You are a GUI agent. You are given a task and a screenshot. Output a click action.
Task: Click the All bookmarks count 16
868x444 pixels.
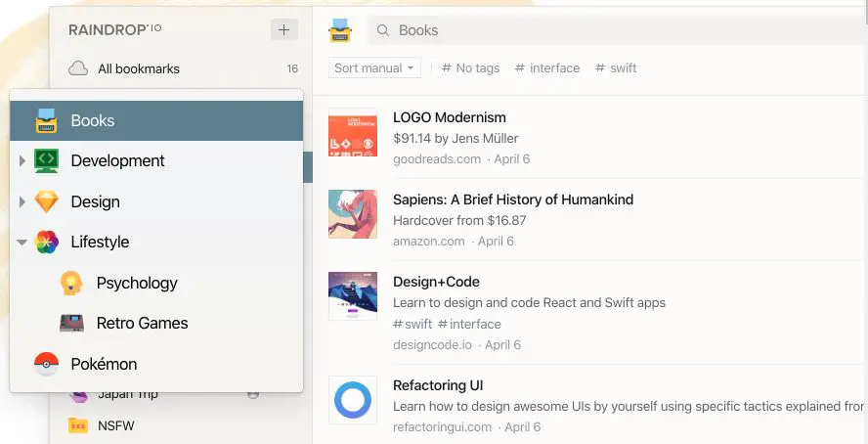click(x=292, y=68)
